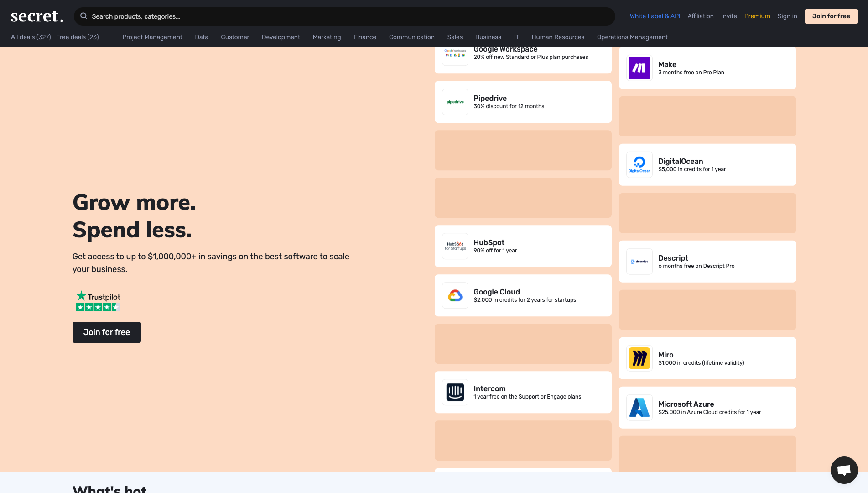Open the Affiliation link

point(700,16)
